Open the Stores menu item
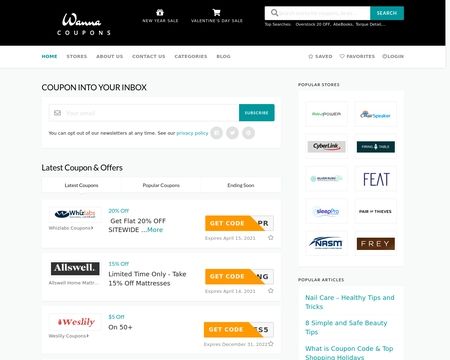This screenshot has height=360, width=450. coord(77,56)
